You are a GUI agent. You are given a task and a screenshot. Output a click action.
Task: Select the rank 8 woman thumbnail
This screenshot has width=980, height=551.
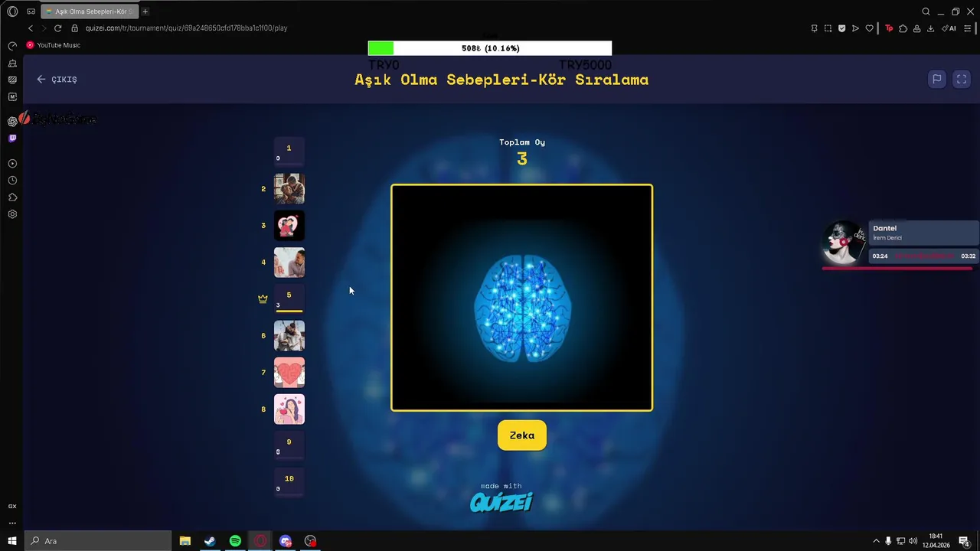point(289,409)
